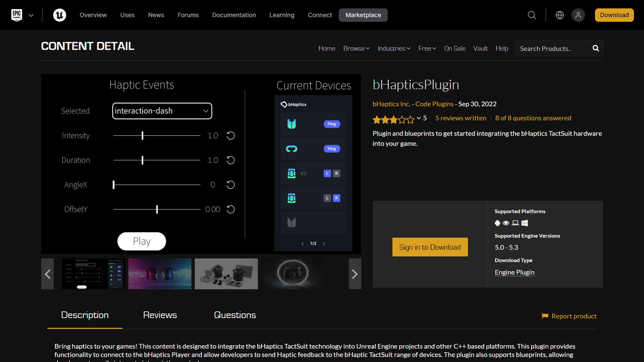Expand the Browse navigation menu
Viewport: 644px width, 362px height.
coord(356,48)
